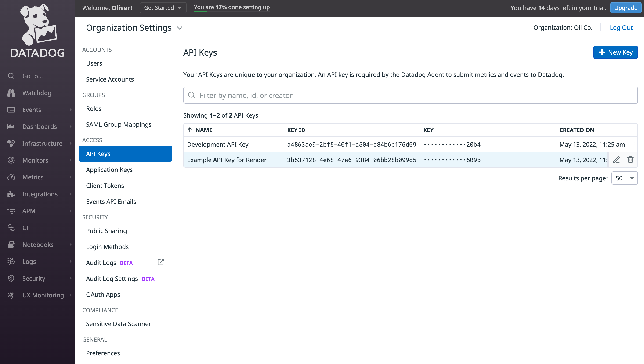Open the Service Accounts section
This screenshot has height=364, width=644.
110,79
